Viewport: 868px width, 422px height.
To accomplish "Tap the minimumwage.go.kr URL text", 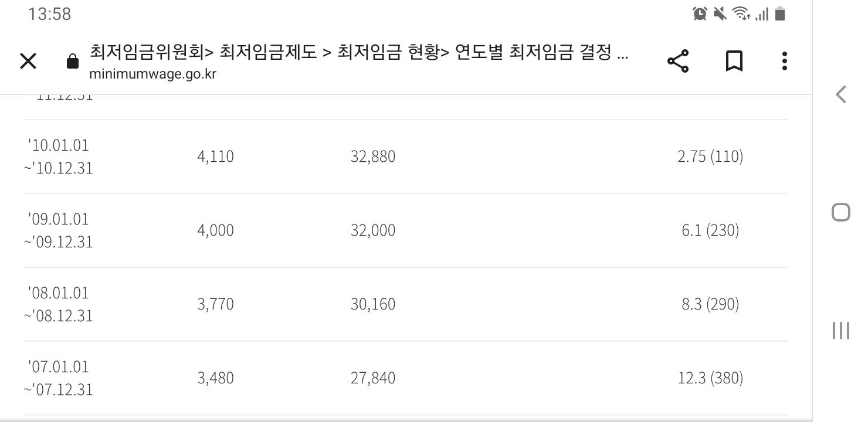I will (x=152, y=74).
